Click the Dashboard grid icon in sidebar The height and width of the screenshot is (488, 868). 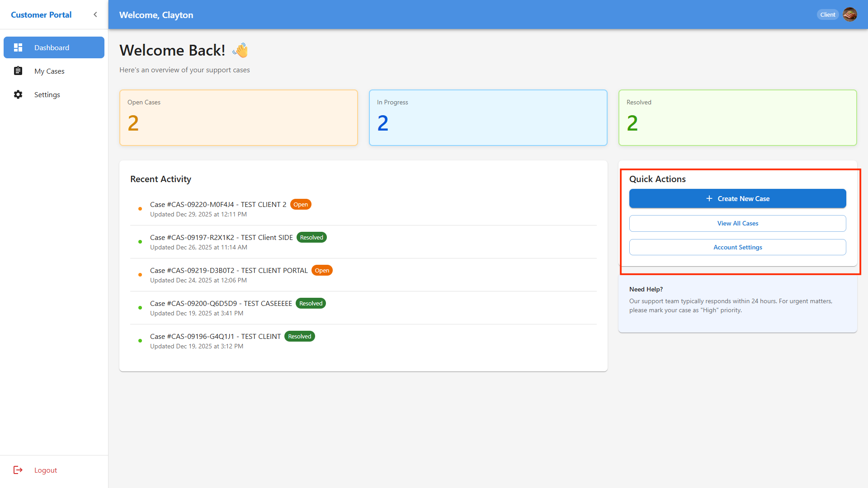tap(18, 47)
